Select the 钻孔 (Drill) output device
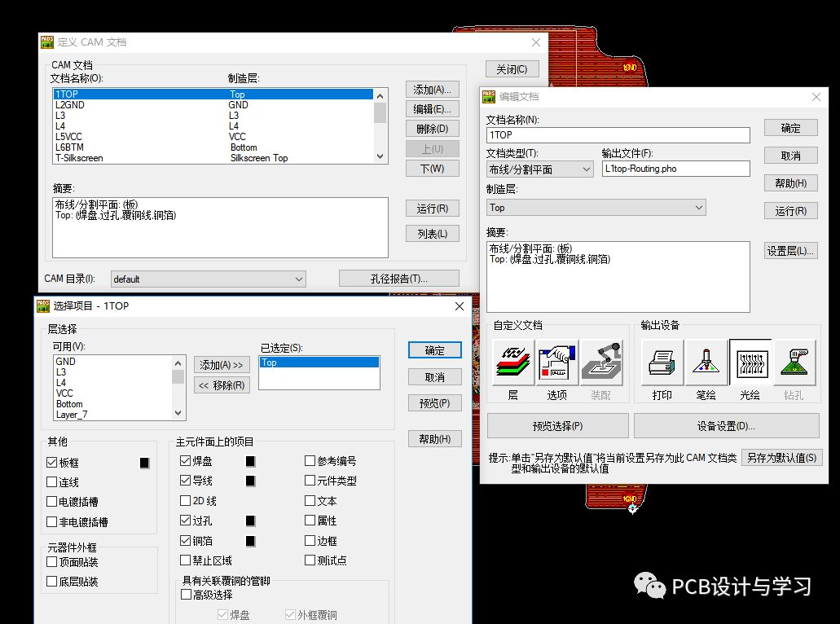840x624 pixels. tap(794, 363)
